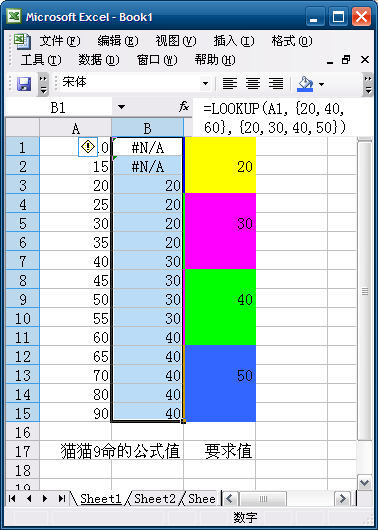Screen dimensions: 378x530
Task: Switch to the Sheet2 tab
Action: [155, 499]
